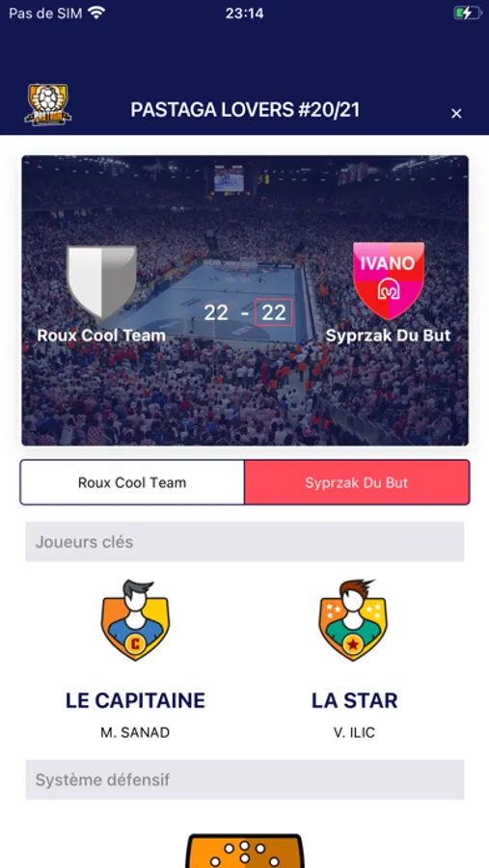Open player M. SANAD
This screenshot has height=868, width=489.
pyautogui.click(x=135, y=732)
